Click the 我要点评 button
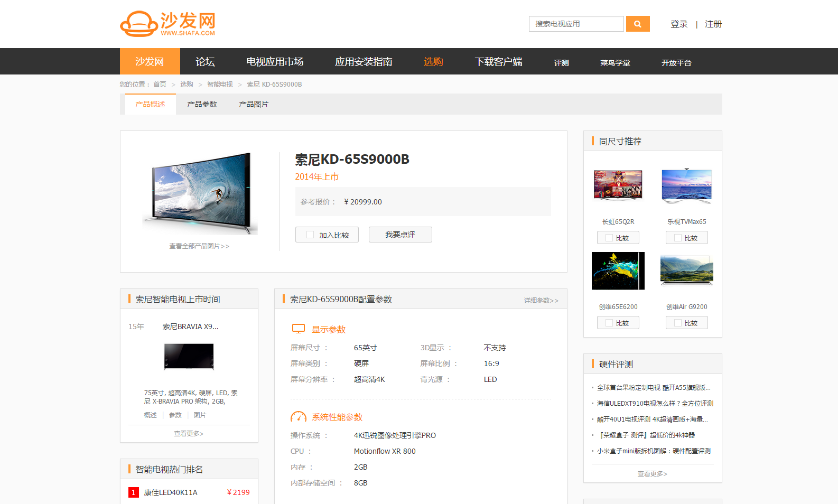The height and width of the screenshot is (504, 838). [401, 235]
